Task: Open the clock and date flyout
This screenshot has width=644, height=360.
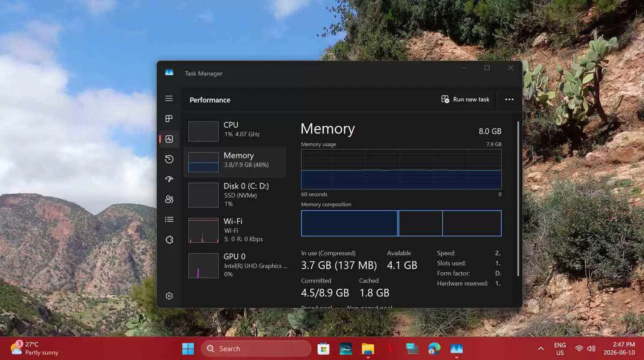Action: coord(619,348)
